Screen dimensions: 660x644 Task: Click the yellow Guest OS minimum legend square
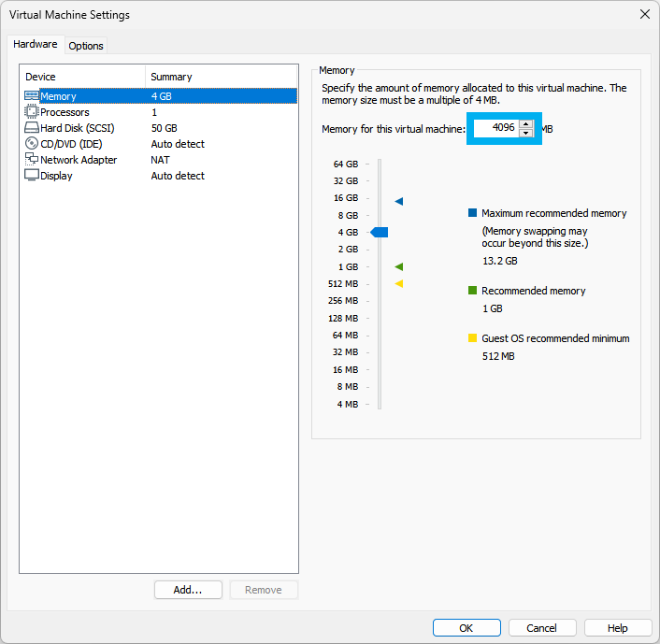[472, 338]
